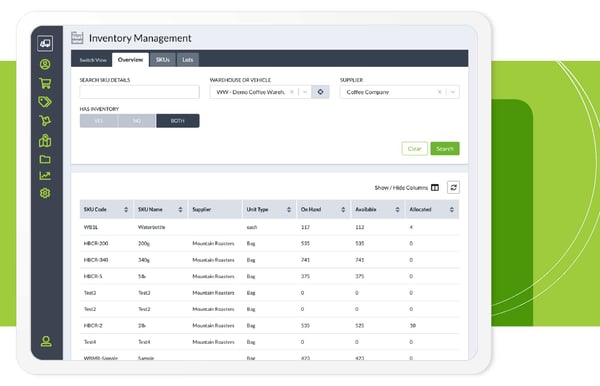Sort the table by Available
Screen dimensions: 600x386
(398, 209)
